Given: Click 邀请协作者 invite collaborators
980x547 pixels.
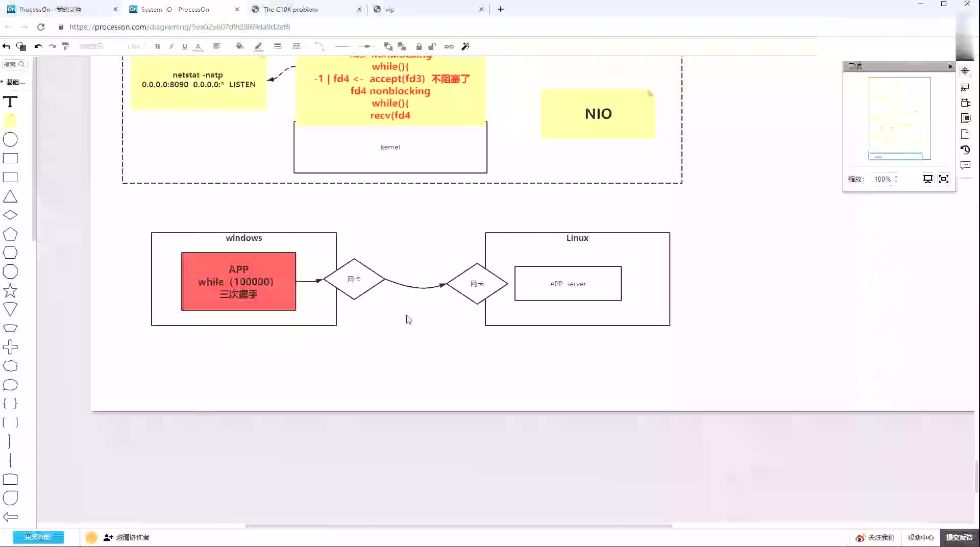Looking at the screenshot, I should pos(127,537).
